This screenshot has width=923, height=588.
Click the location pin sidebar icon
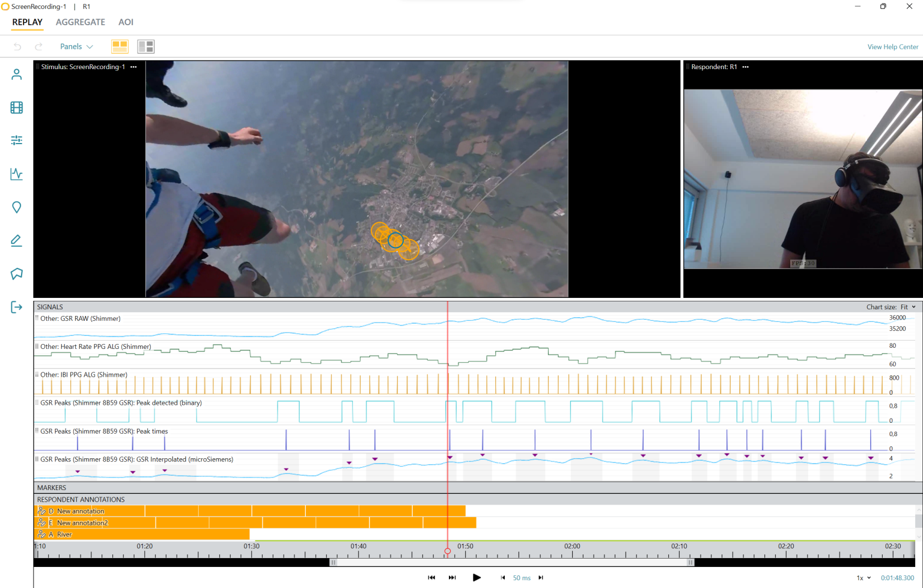coord(17,207)
